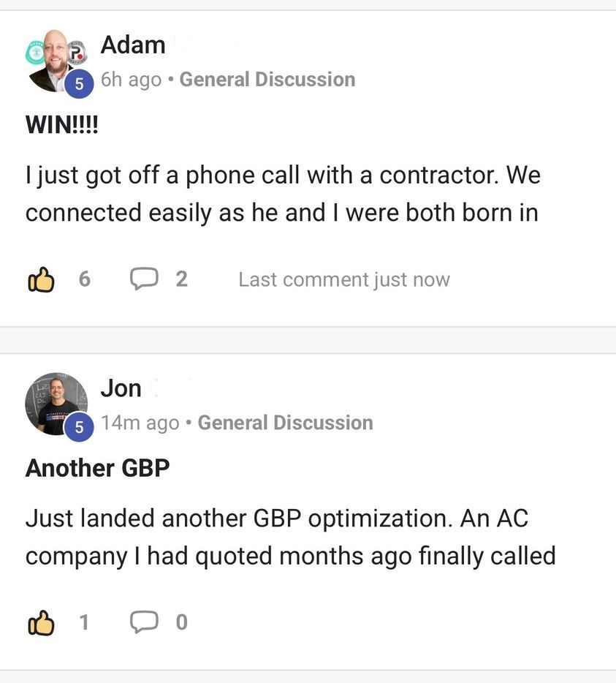
Task: Like Adam's WIN!!!! post with thumbs-up
Action: [41, 279]
